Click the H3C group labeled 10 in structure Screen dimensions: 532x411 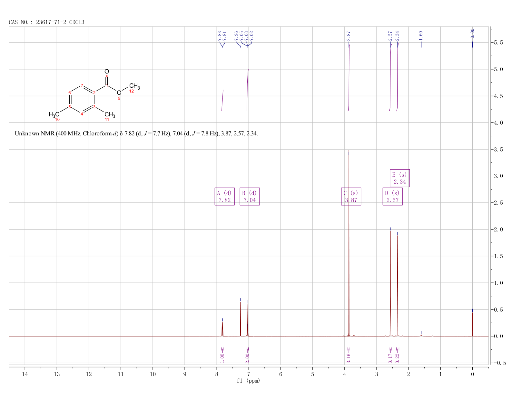[x=54, y=114]
